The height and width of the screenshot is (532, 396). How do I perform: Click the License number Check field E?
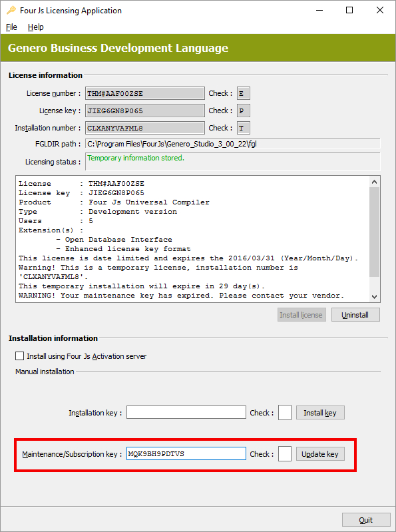click(243, 93)
